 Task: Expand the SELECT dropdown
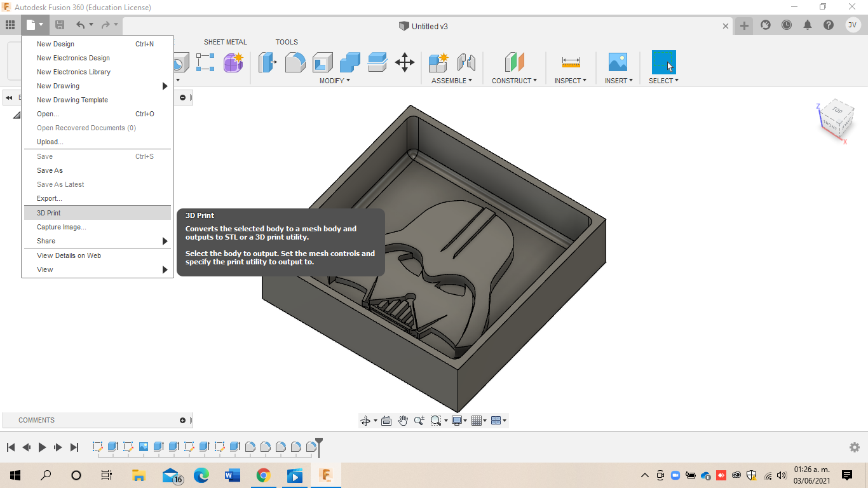click(x=664, y=81)
